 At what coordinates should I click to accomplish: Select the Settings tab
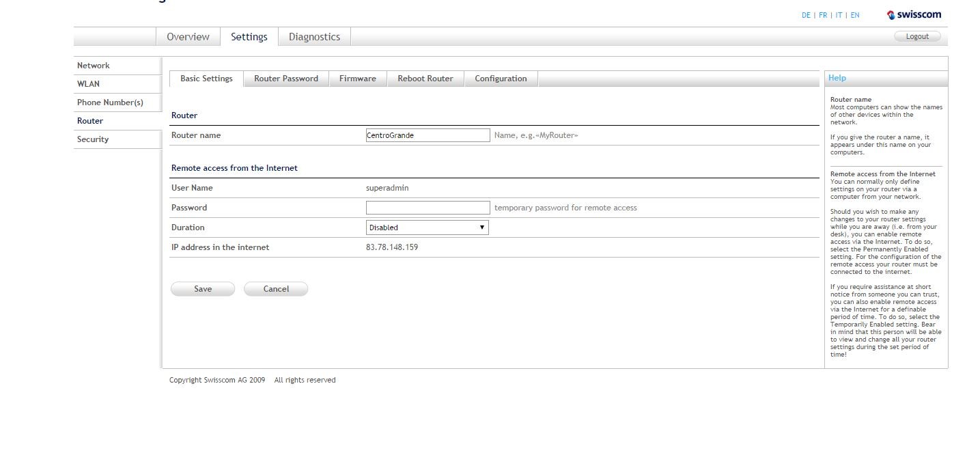(x=249, y=37)
